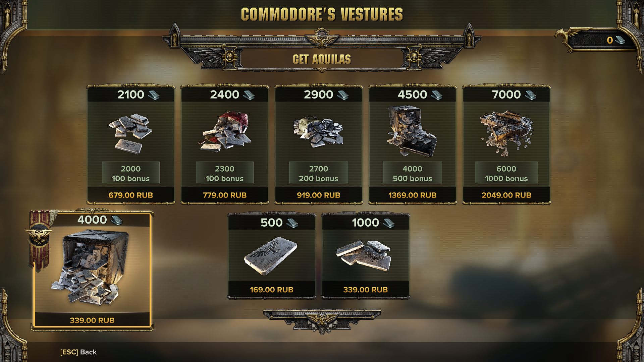Pick the 4500 Aquilas crate image

[412, 131]
